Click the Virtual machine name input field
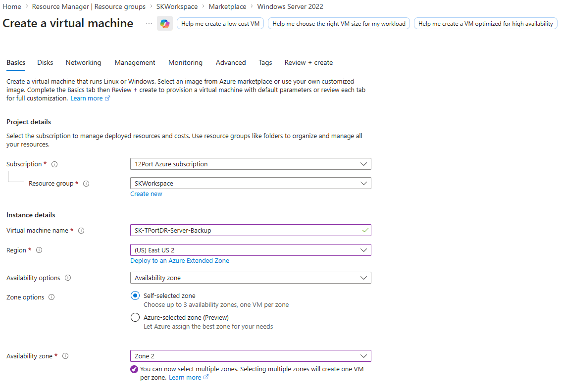The image size is (562, 392). click(x=251, y=230)
